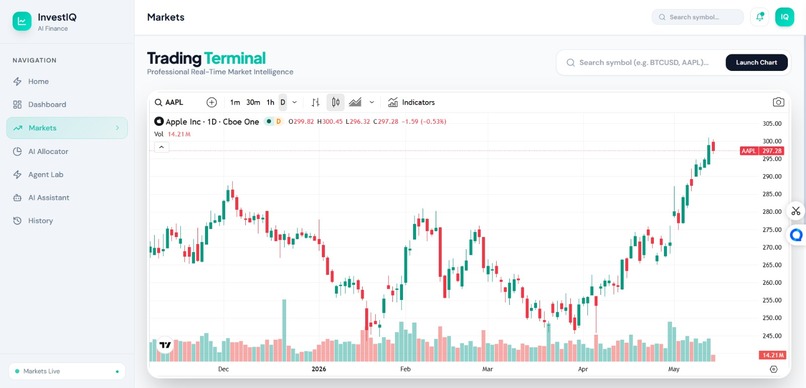This screenshot has height=388, width=806.
Task: Select the 30m timeframe
Action: (x=253, y=102)
